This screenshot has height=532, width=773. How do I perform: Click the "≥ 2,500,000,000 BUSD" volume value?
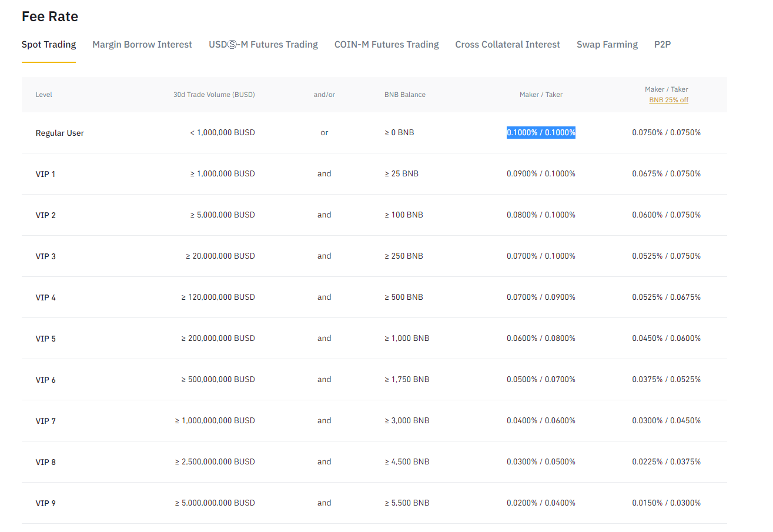click(215, 462)
